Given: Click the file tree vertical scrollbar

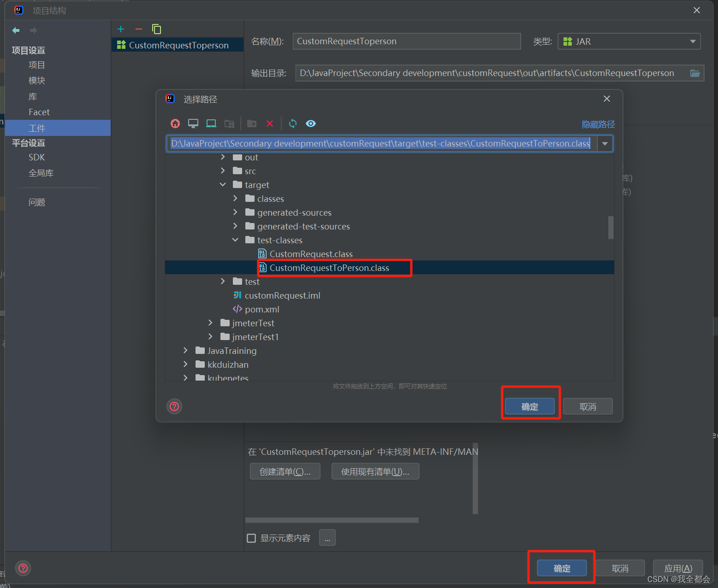Looking at the screenshot, I should point(611,228).
